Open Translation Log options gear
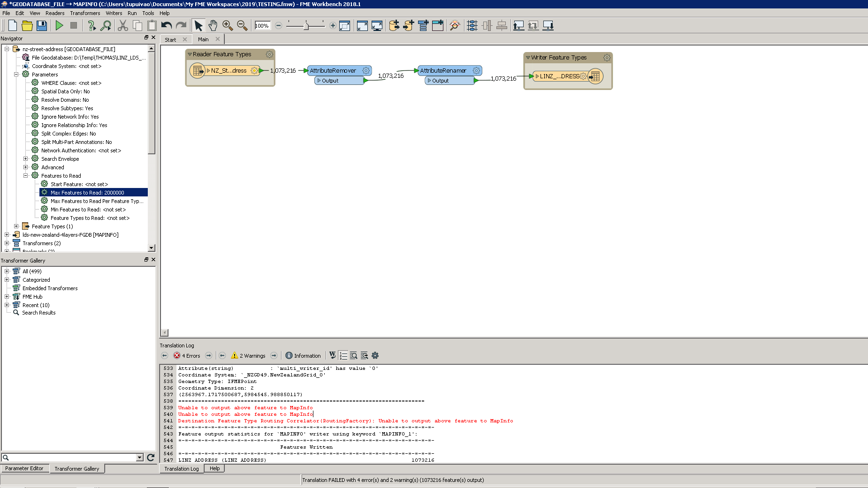Image resolution: width=868 pixels, height=488 pixels. click(x=375, y=355)
